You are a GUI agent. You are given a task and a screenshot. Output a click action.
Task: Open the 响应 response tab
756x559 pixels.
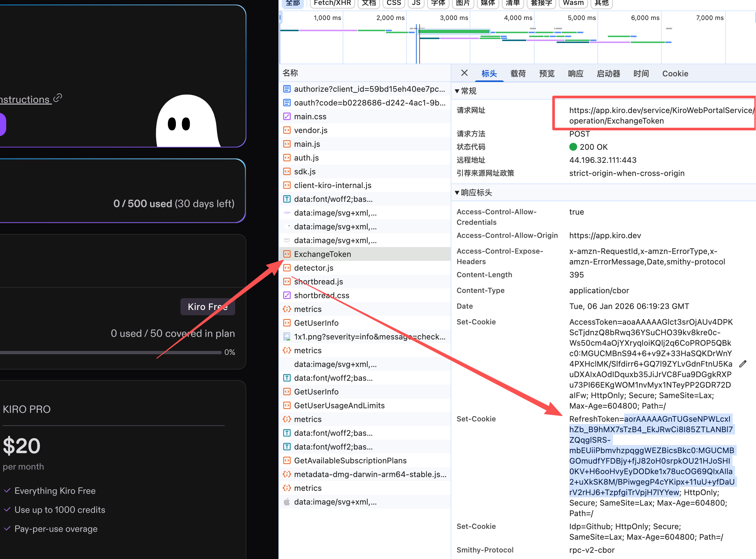click(576, 73)
